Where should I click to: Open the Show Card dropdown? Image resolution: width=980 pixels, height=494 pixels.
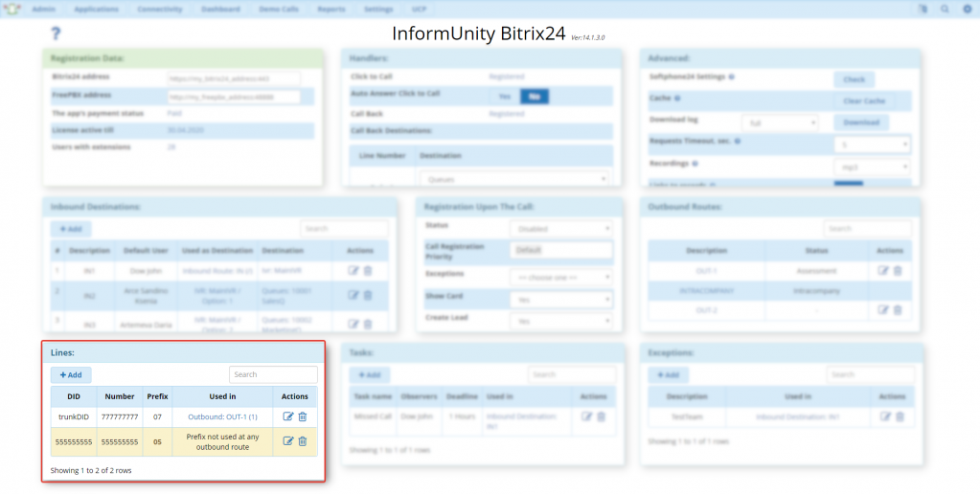click(x=561, y=299)
